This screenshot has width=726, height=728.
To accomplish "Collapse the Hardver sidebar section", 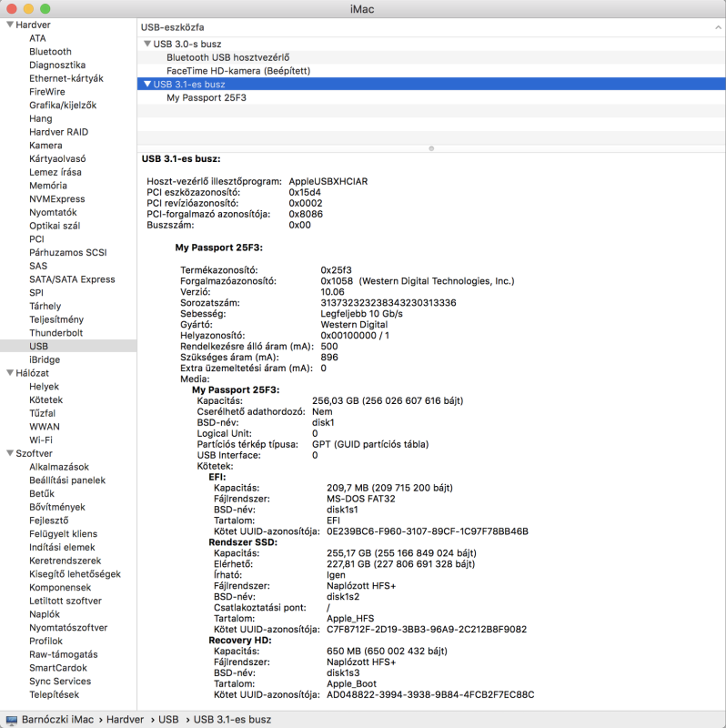I will pyautogui.click(x=10, y=25).
